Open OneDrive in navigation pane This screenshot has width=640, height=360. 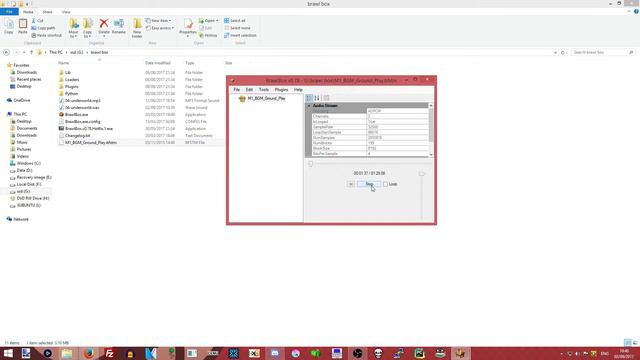point(22,100)
